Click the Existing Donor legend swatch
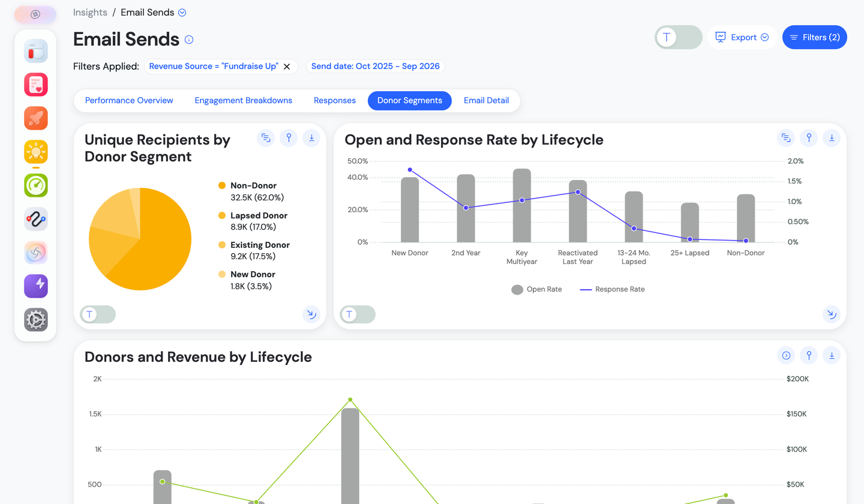The width and height of the screenshot is (864, 504). tap(222, 245)
